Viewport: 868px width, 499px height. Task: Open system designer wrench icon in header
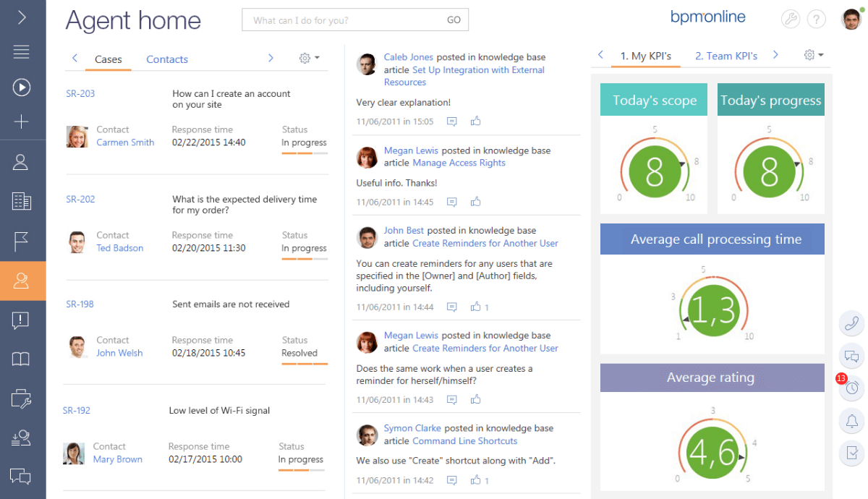click(791, 20)
